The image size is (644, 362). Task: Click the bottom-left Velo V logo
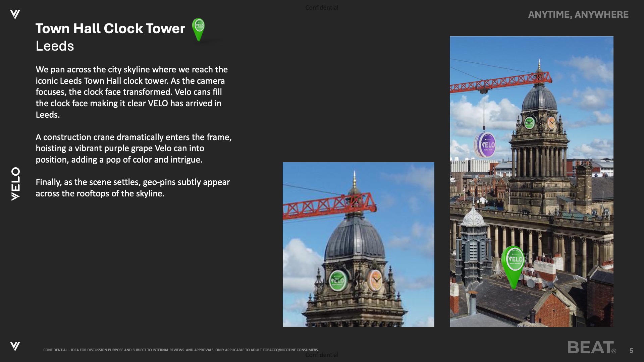(15, 346)
